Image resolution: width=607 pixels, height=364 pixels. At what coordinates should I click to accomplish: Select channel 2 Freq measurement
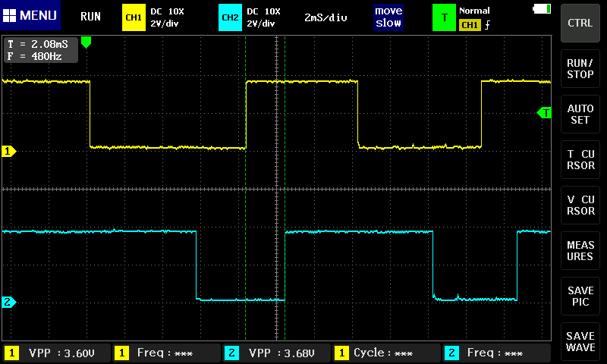tap(497, 353)
